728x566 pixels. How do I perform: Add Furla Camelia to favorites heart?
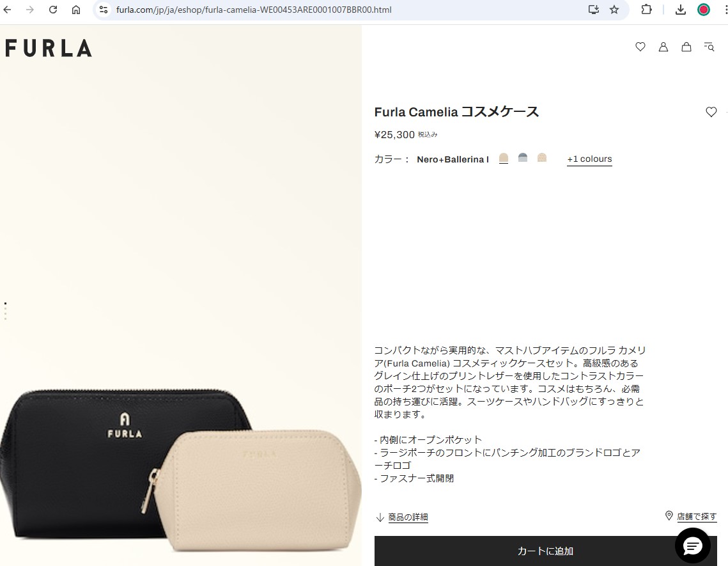point(711,111)
